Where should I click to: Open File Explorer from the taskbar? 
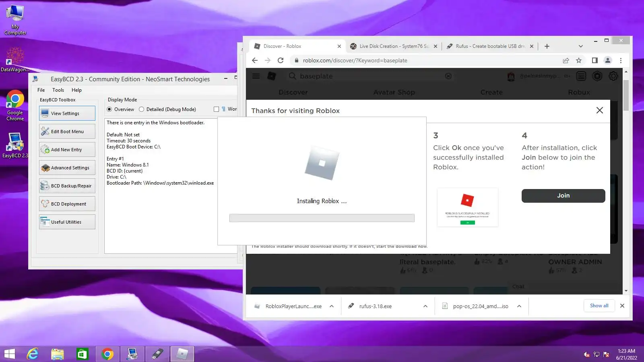(58, 354)
